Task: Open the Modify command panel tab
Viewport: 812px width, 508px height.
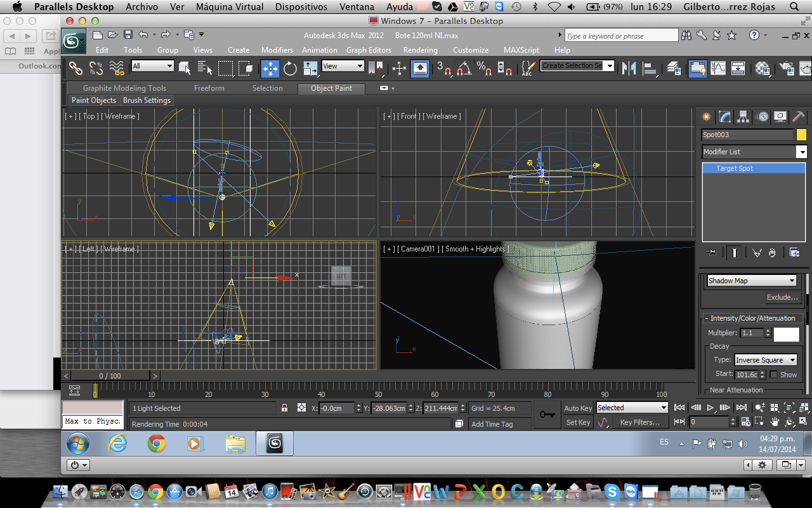Action: [x=724, y=117]
